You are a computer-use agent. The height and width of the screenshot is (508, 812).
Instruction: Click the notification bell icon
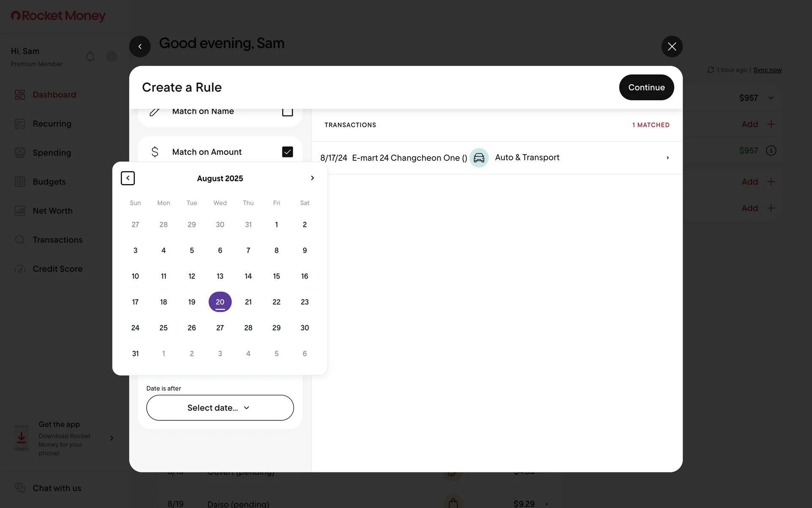tap(90, 56)
